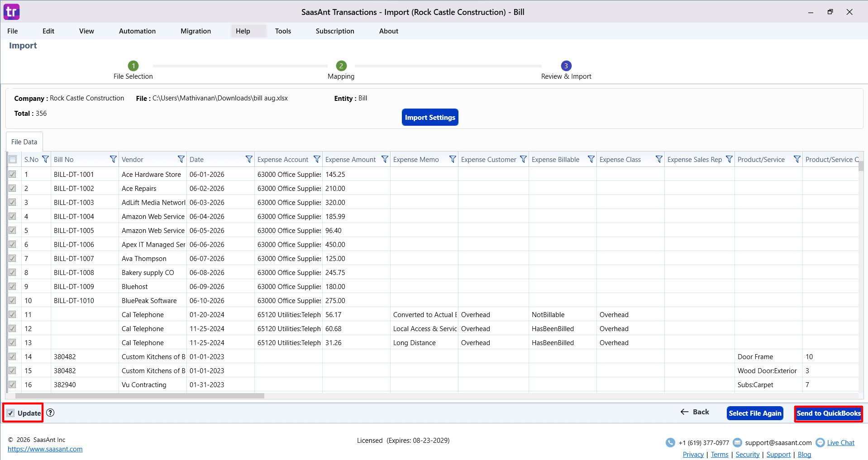Open the Migration menu

[x=196, y=31]
